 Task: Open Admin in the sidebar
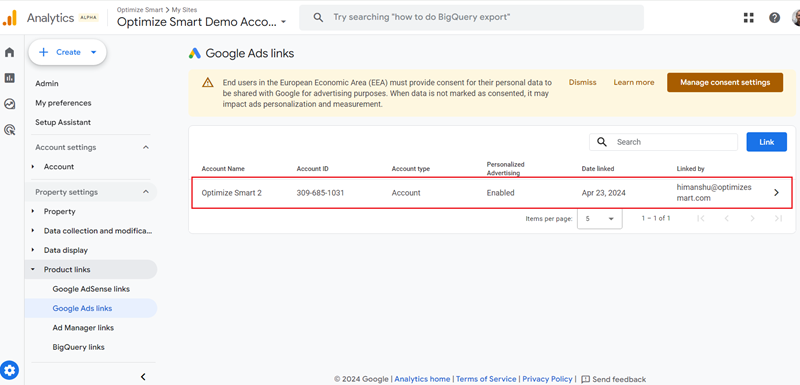(x=47, y=84)
